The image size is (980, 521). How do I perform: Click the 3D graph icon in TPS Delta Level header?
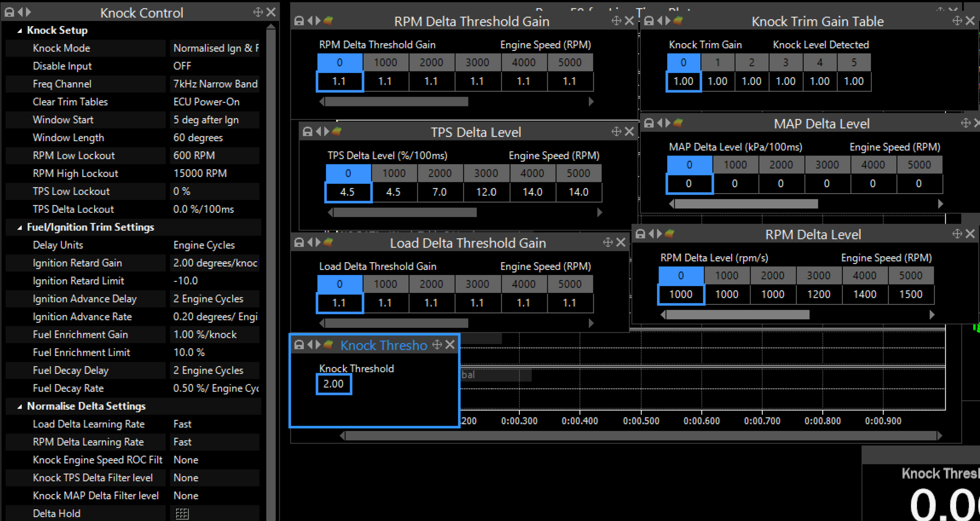[337, 131]
